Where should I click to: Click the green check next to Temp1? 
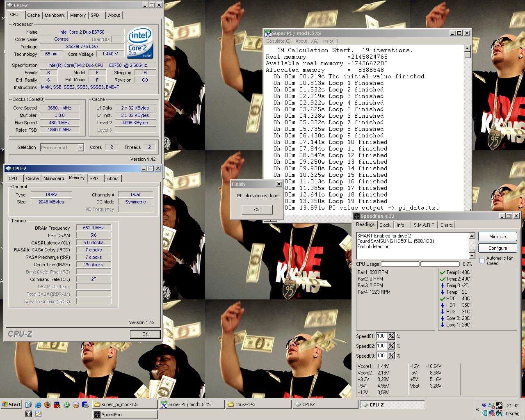point(443,272)
